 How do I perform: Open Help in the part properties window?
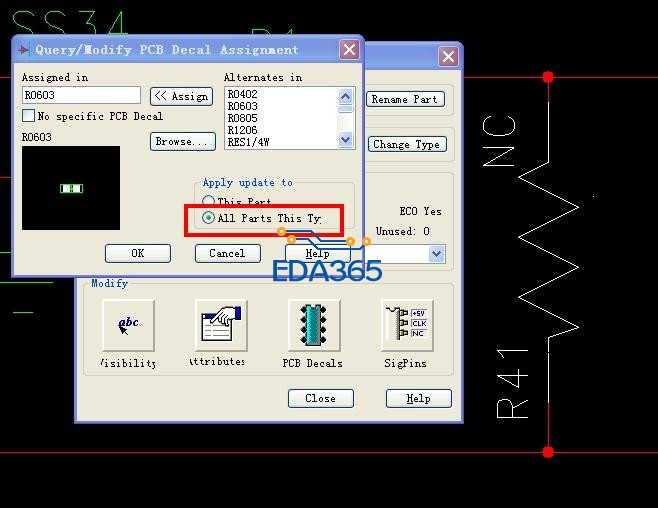click(x=419, y=398)
